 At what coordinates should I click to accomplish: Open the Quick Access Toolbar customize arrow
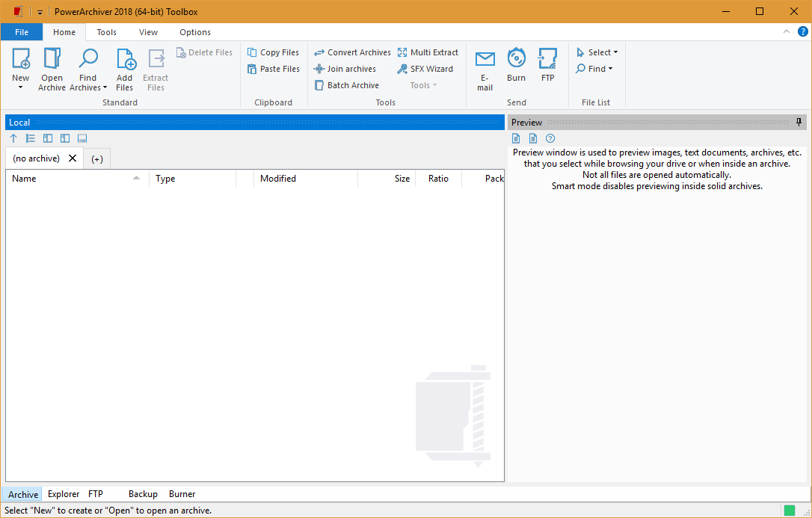pyautogui.click(x=40, y=12)
